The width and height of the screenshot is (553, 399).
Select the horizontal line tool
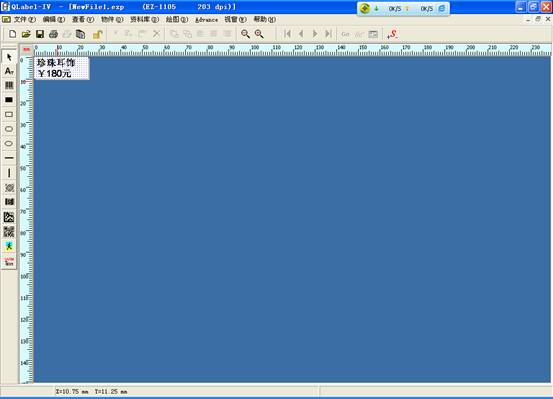pos(9,158)
